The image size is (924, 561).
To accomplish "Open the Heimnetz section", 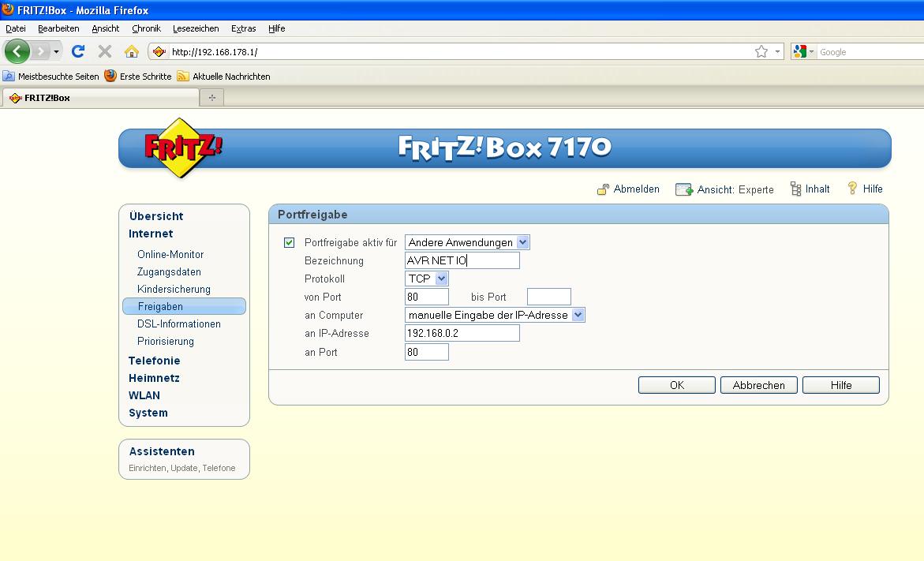I will point(154,378).
